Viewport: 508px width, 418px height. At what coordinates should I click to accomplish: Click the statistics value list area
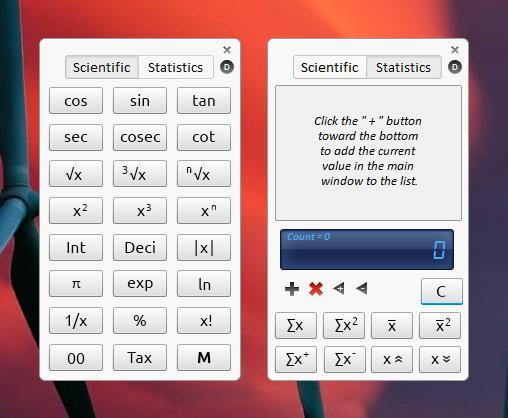(368, 153)
